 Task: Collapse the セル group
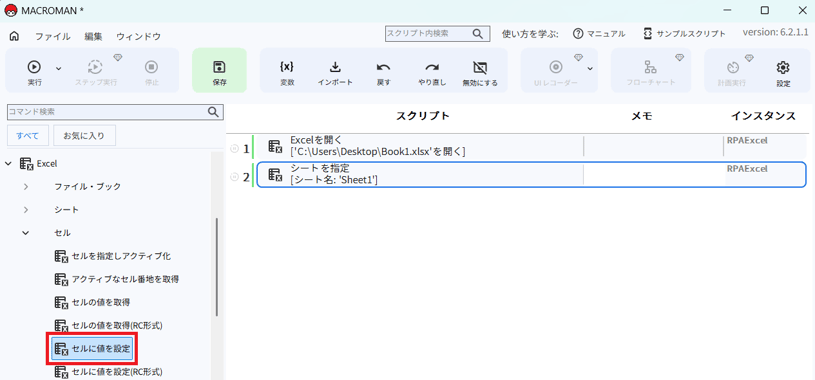pos(25,233)
